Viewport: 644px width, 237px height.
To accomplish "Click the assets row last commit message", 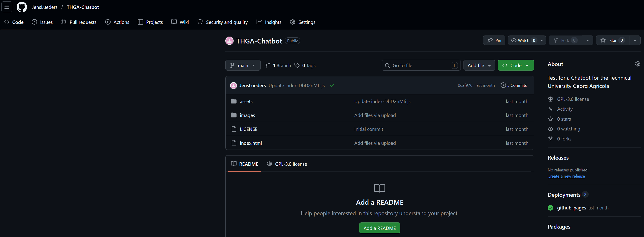I will 382,102.
